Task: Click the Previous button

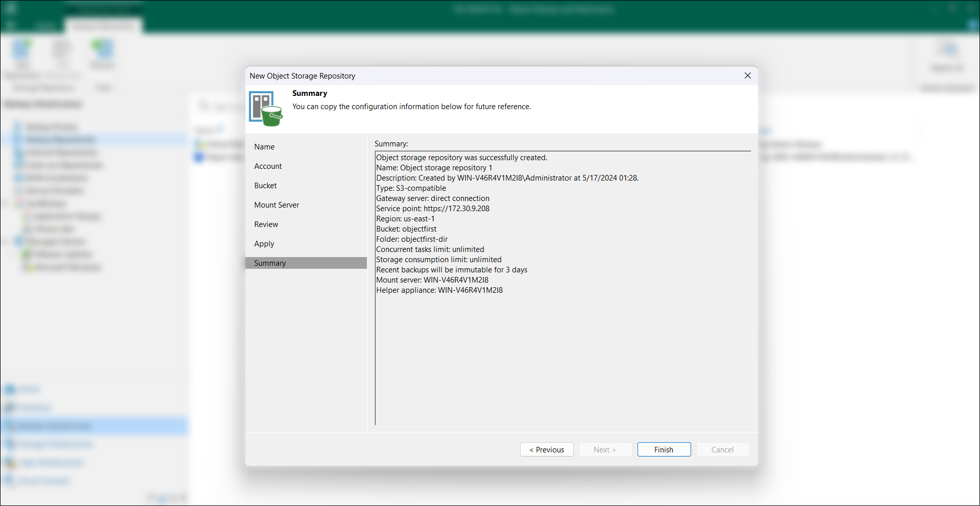Action: point(547,449)
